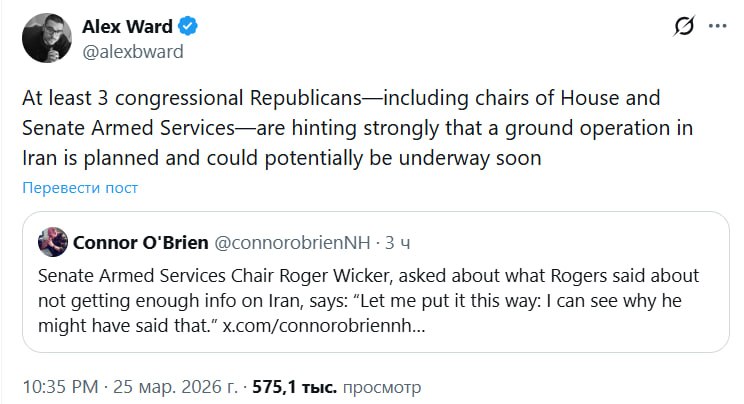Click the "3 ч" quoted post timestamp
The width and height of the screenshot is (744, 404).
(x=397, y=242)
